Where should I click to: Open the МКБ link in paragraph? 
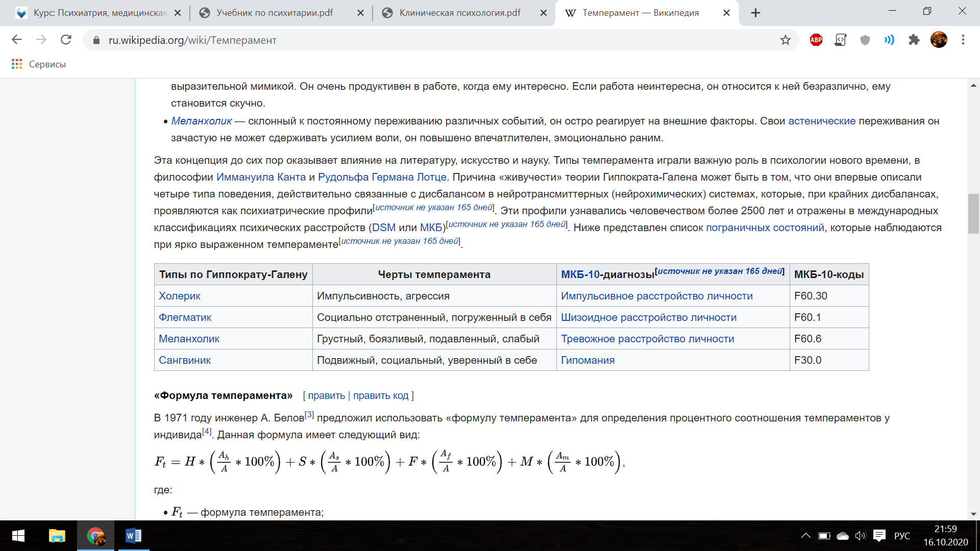(431, 228)
